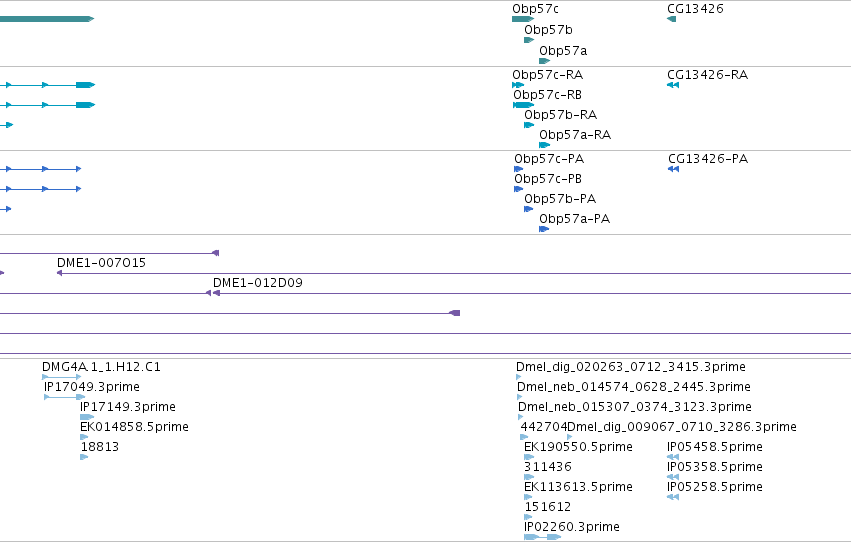This screenshot has width=851, height=542.
Task: Select the EK113613.5prime EST label
Action: [579, 488]
